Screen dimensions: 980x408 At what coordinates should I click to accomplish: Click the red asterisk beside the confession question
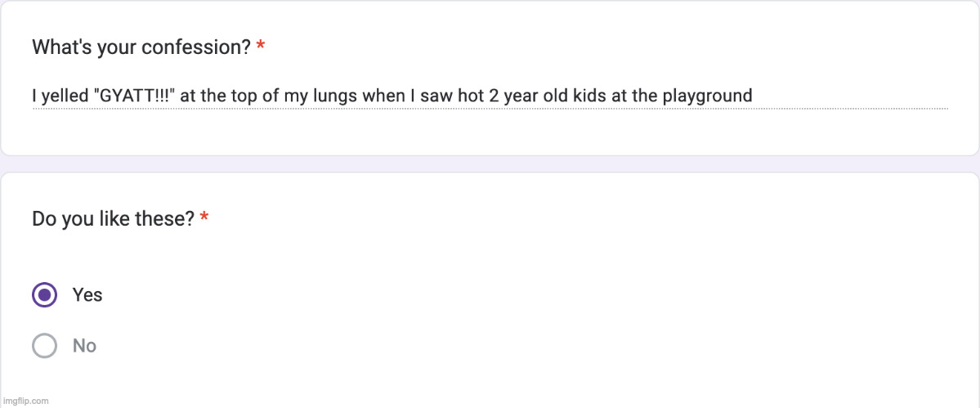pyautogui.click(x=260, y=47)
